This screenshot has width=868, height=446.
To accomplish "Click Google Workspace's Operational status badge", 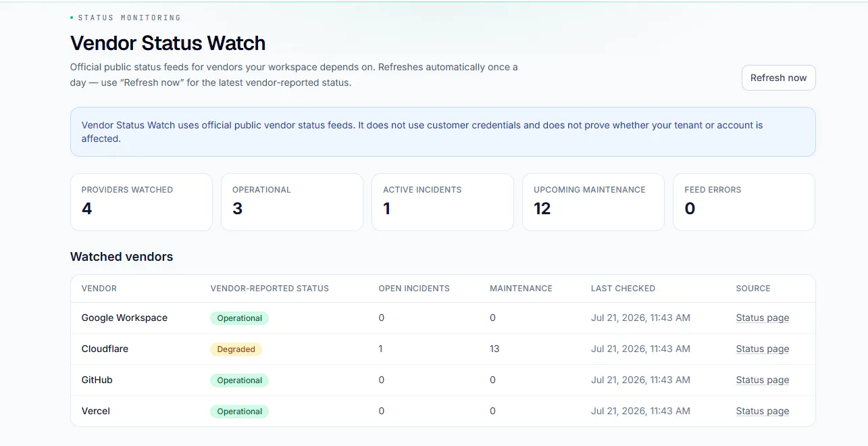I will [x=239, y=318].
